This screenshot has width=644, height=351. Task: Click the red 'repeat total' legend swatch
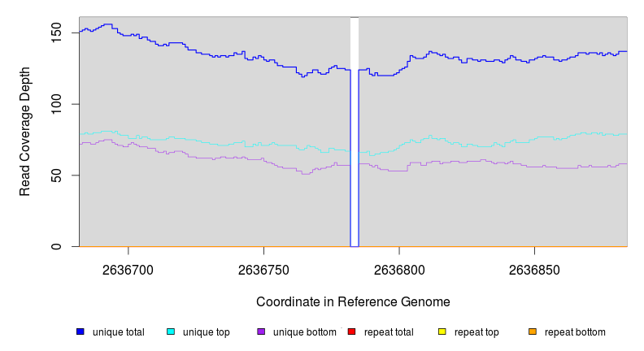coord(352,331)
